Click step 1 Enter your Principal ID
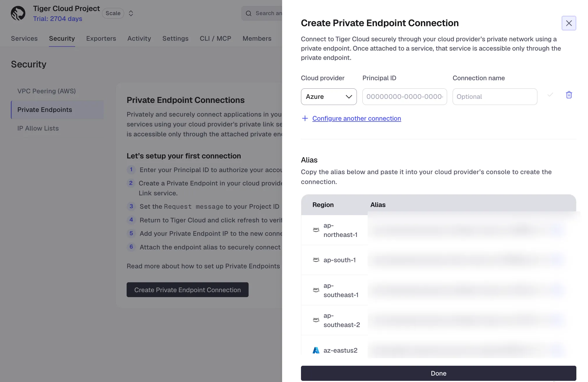This screenshot has height=382, width=588. (211, 170)
